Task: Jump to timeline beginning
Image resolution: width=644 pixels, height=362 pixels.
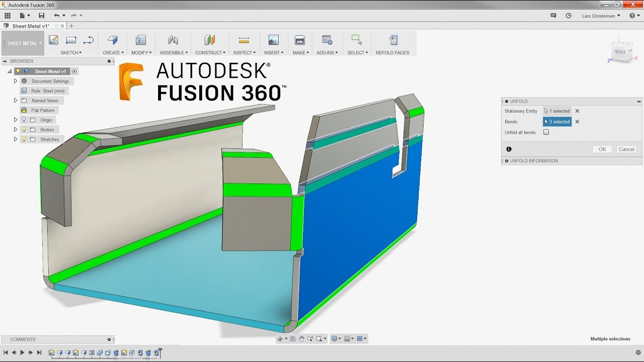Action: coord(6,353)
